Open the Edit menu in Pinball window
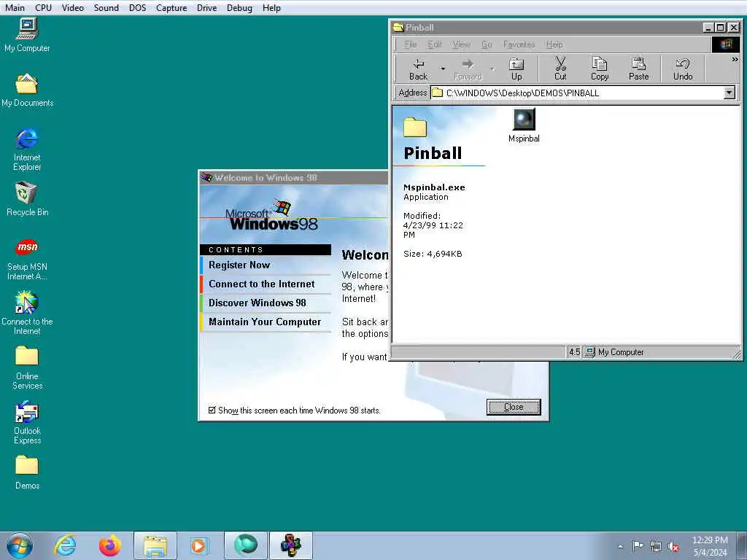 [x=435, y=44]
